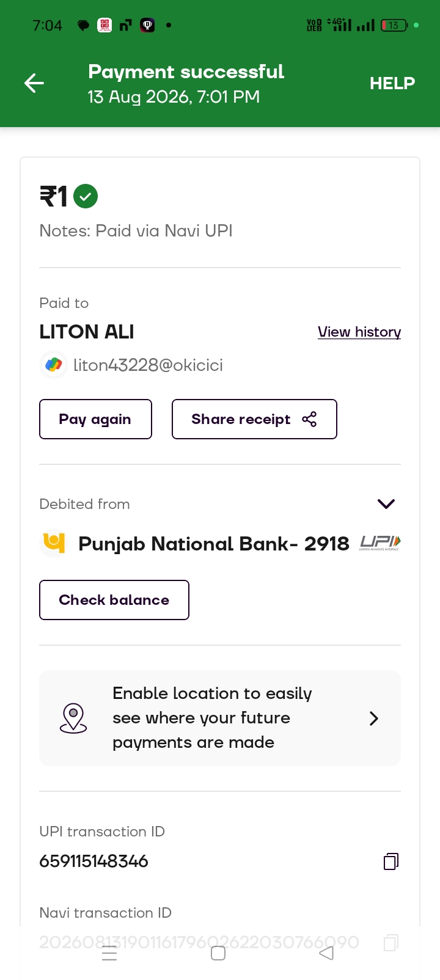Go back using the top arrow
The image size is (440, 980).
(34, 83)
